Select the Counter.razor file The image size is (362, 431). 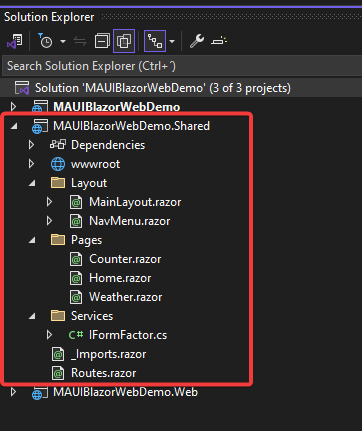(125, 259)
